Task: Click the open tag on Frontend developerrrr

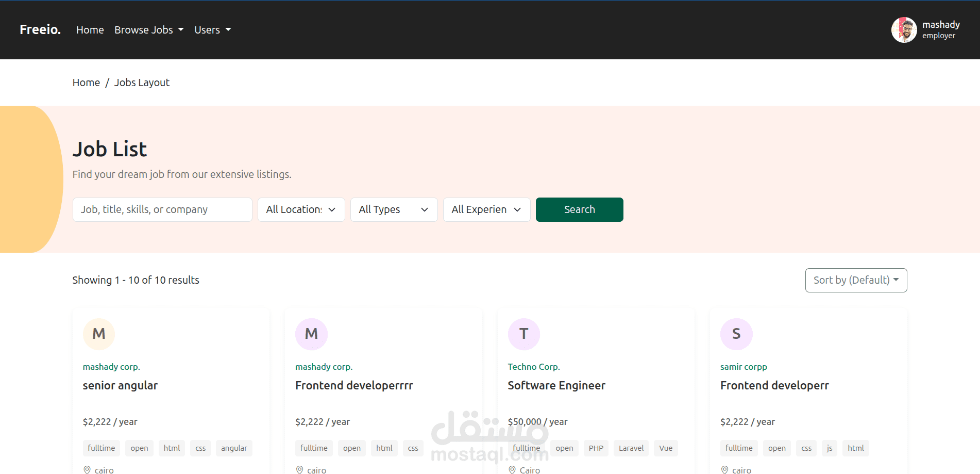Action: 352,448
